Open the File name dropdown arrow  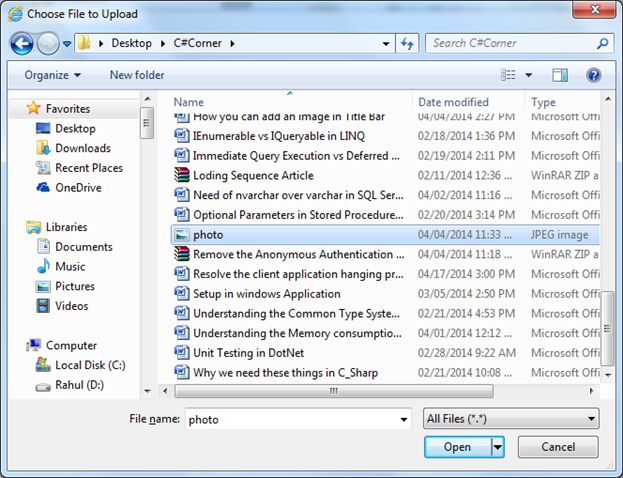(x=403, y=420)
